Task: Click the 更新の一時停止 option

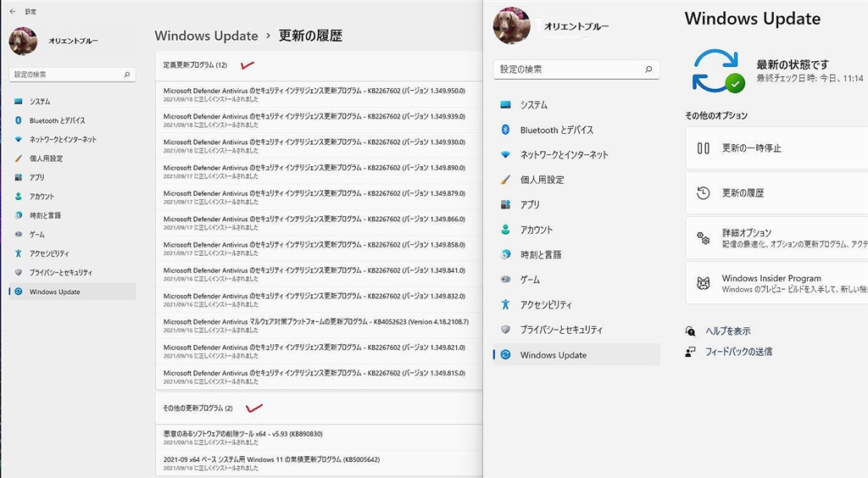Action: click(776, 148)
